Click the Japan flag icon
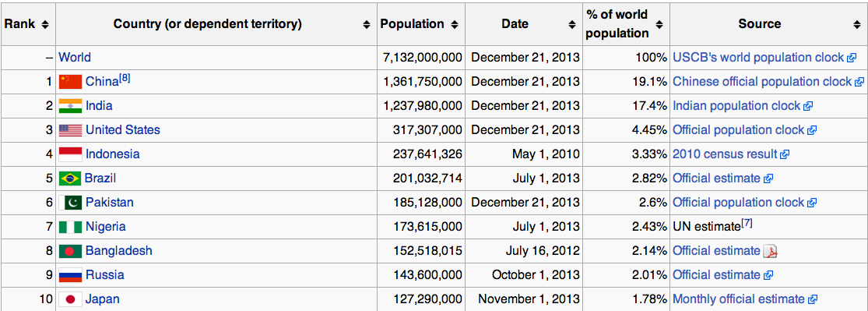The width and height of the screenshot is (868, 311). [x=70, y=299]
